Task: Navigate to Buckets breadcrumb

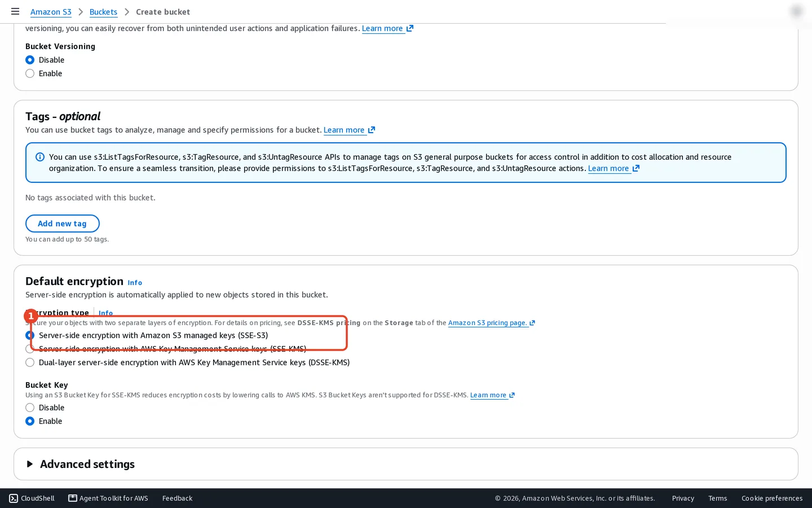Action: point(103,12)
